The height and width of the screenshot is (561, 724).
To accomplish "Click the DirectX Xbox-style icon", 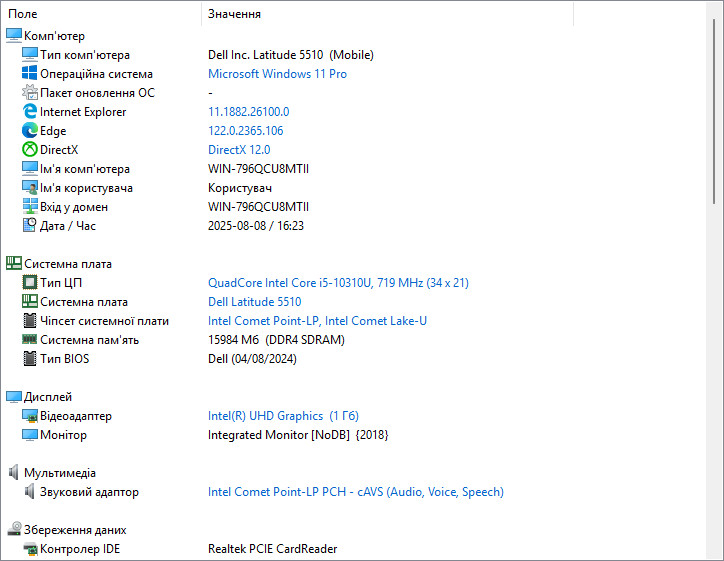I will (30, 150).
